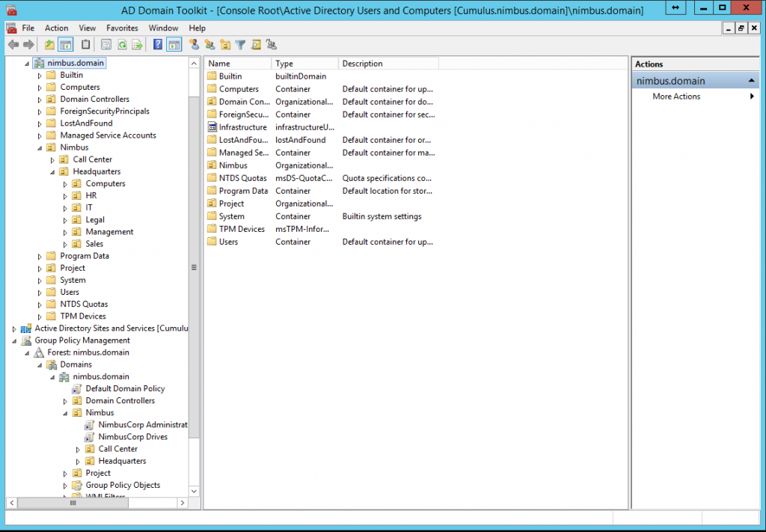
Task: Collapse the nimbus.domain Actions section arrow
Action: point(751,81)
